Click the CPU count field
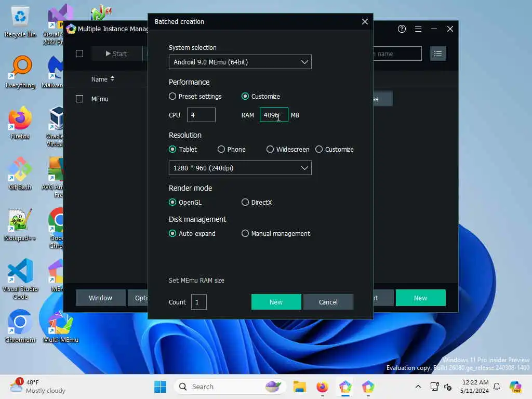The height and width of the screenshot is (399, 532). 201,115
